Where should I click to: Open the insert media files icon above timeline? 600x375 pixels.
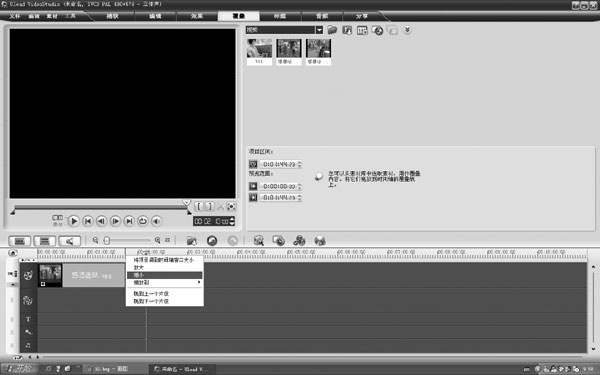pos(191,240)
